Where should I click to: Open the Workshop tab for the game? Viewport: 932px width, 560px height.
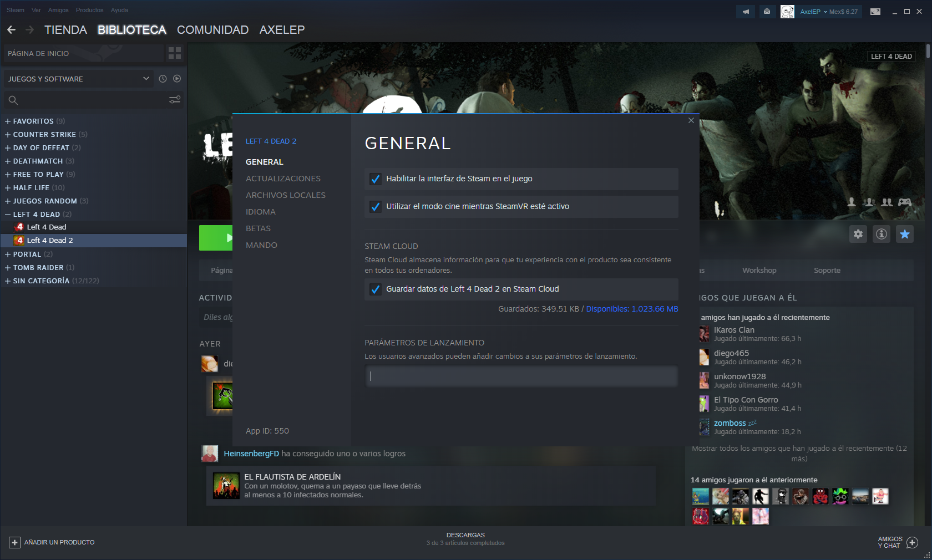tap(759, 271)
